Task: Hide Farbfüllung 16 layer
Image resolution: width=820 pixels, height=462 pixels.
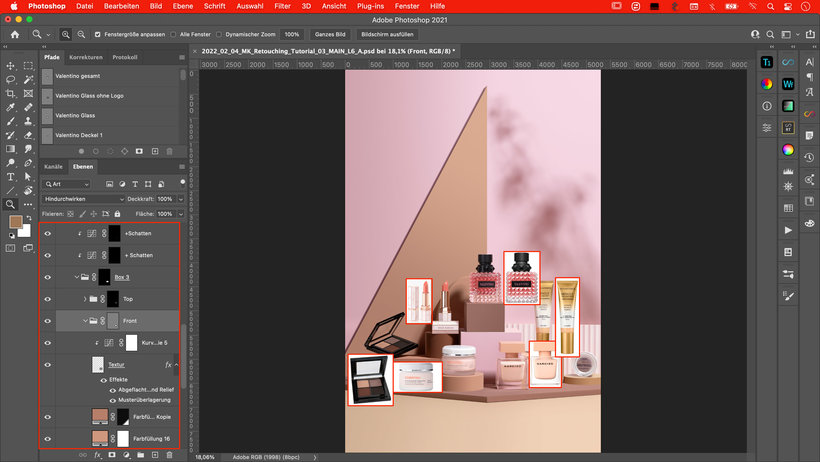Action: coord(48,439)
